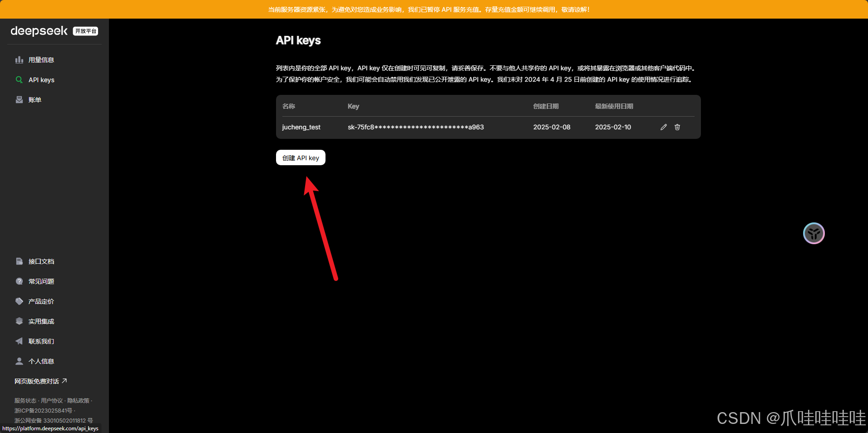Click the 用量信息 bar chart icon
868x433 pixels.
[x=19, y=60]
